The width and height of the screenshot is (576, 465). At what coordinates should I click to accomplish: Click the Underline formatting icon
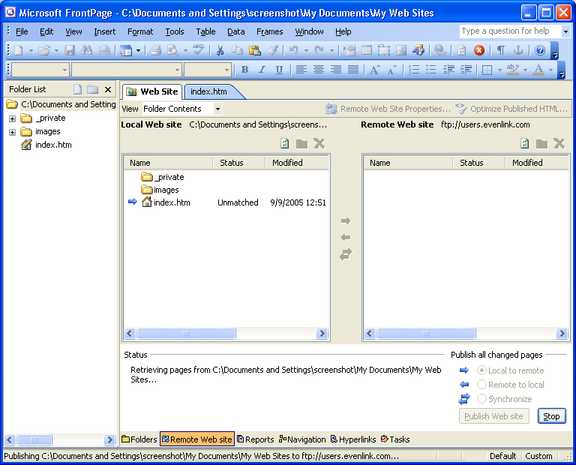tap(279, 69)
